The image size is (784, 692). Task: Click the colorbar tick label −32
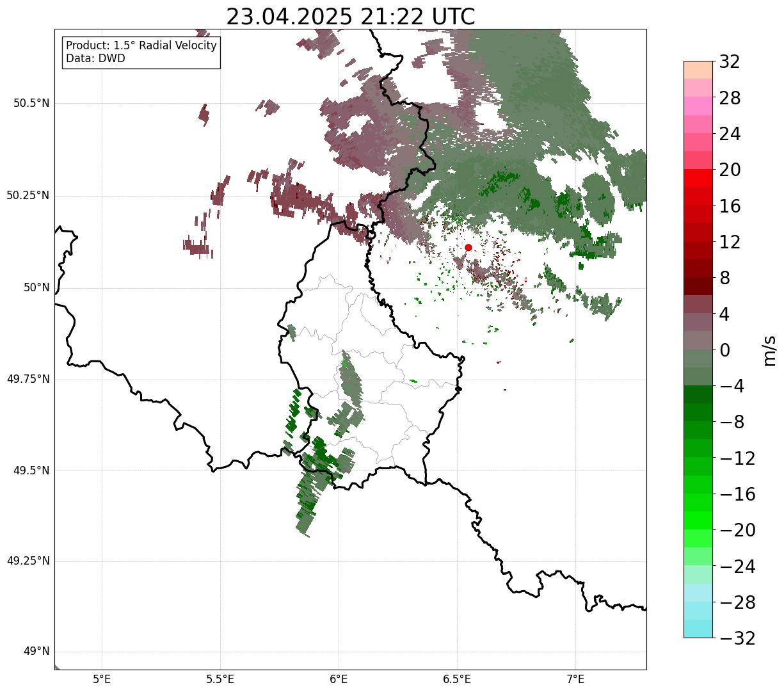(737, 639)
